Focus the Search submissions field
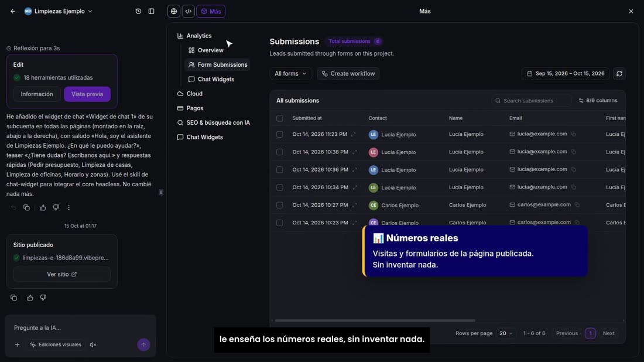 (531, 101)
